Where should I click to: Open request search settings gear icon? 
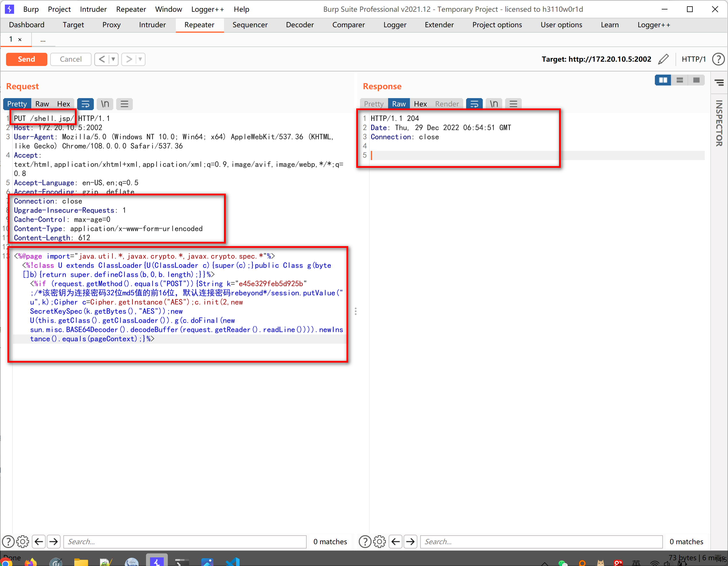23,542
